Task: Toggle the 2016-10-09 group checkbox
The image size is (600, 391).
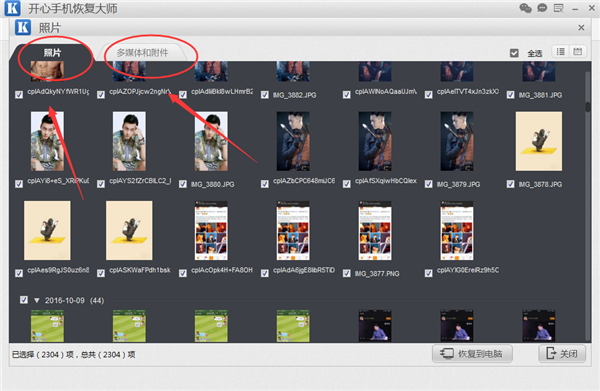Action: [24, 300]
